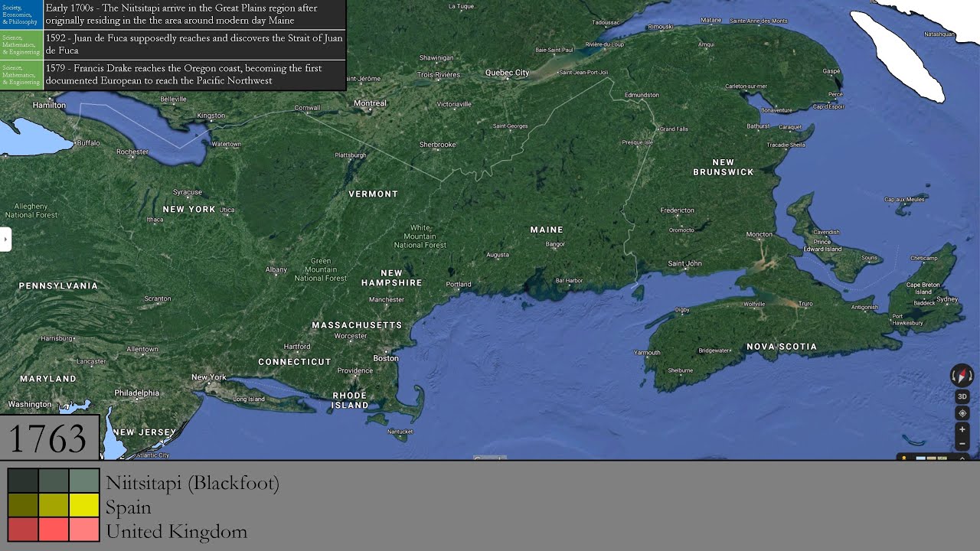This screenshot has width=980, height=551.
Task: Zoom in with the plus button
Action: 962,430
